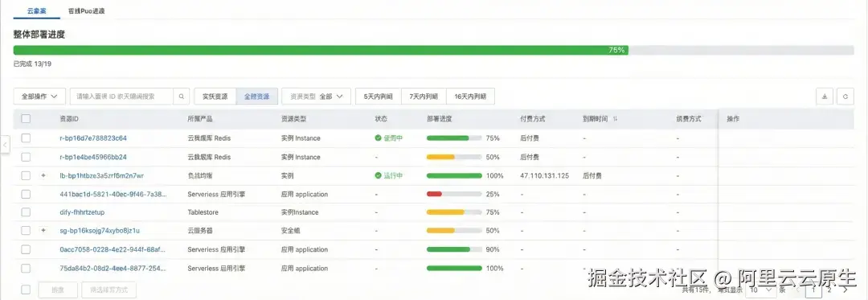868x300 pixels.
Task: Click 100% progress bar in lb-bp1htbze3a5zrf6m2n7wr row
Action: 454,175
